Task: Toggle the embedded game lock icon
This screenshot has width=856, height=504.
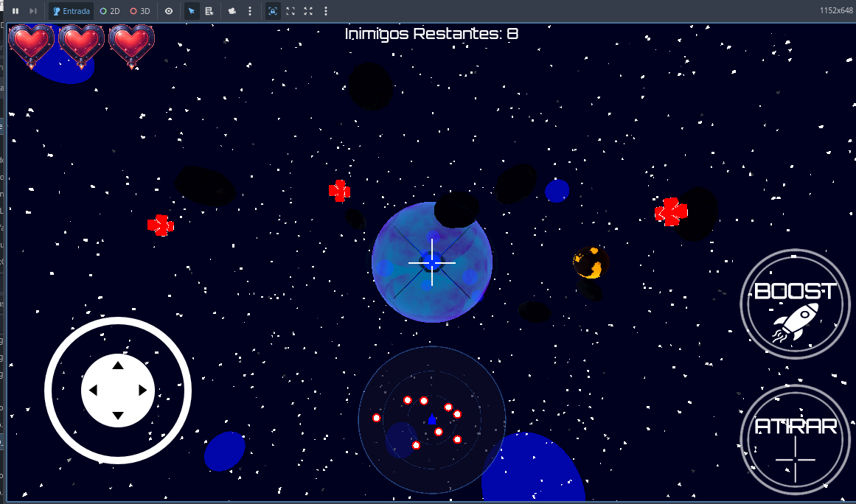Action: pos(273,11)
